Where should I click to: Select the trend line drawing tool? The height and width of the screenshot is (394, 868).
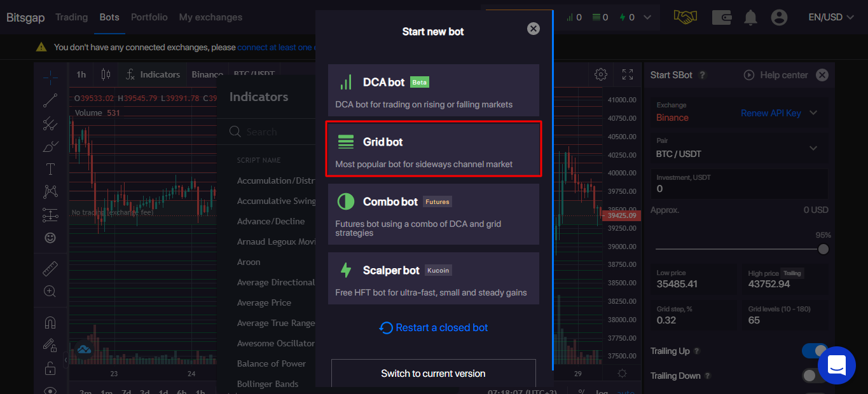[x=50, y=100]
